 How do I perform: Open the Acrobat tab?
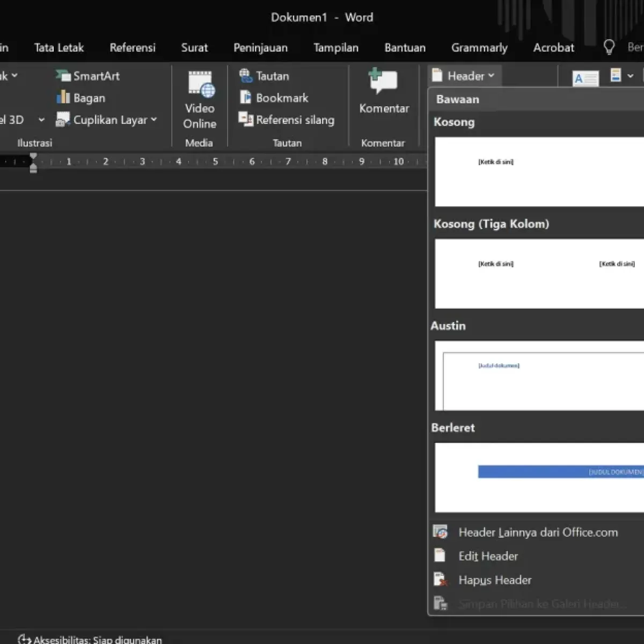(554, 47)
